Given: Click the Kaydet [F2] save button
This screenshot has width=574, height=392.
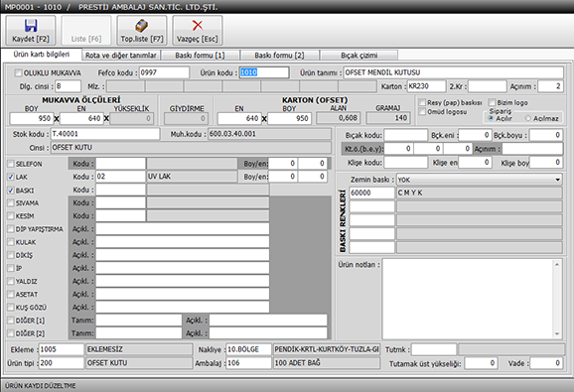Looking at the screenshot, I should tap(31, 31).
